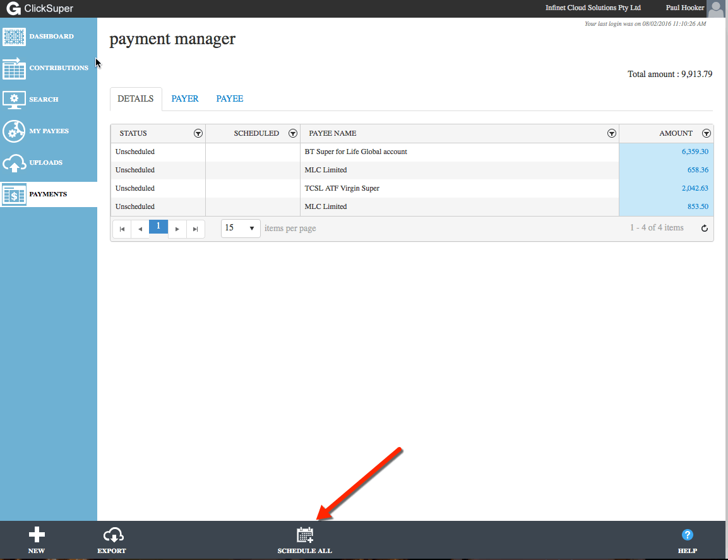Click Unscheduled status of TCSL ATF row
Screen dimensions: 728x560
(135, 189)
